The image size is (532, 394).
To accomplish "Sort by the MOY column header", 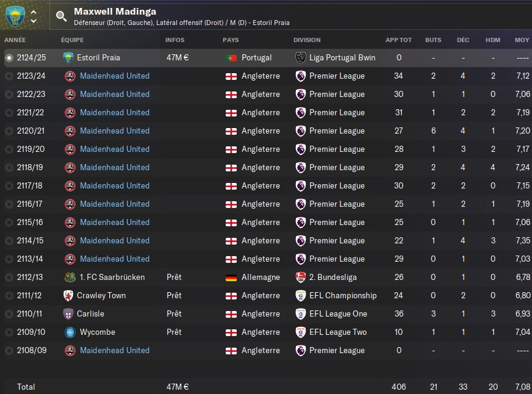I will [x=522, y=40].
